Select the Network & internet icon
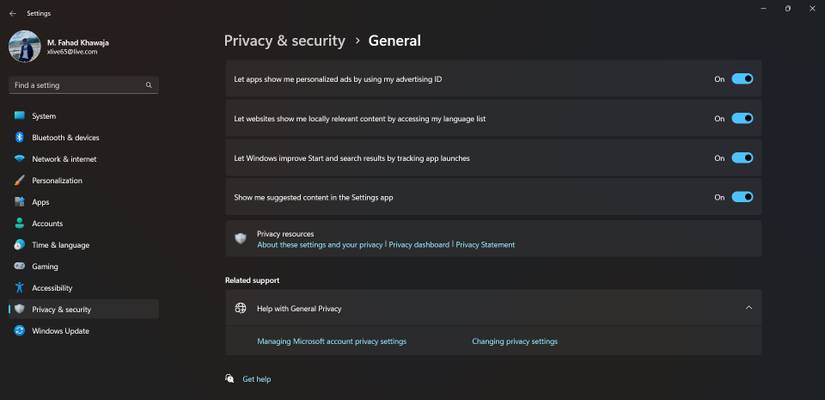 [x=19, y=159]
